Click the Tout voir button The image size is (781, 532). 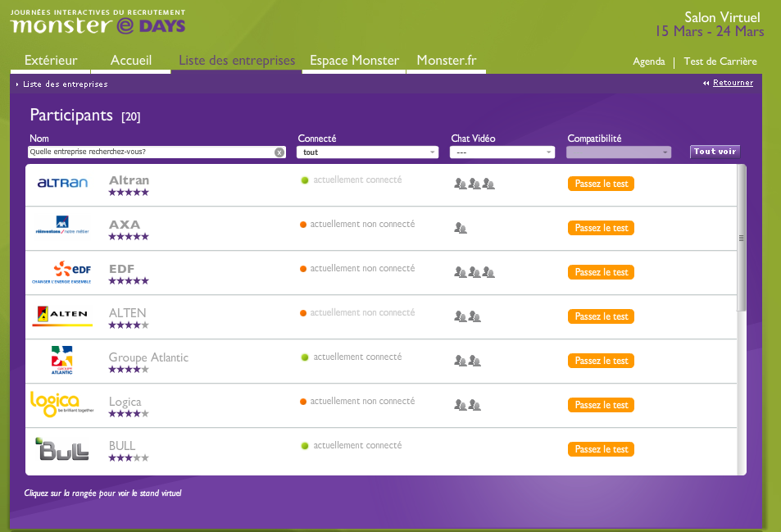[715, 152]
